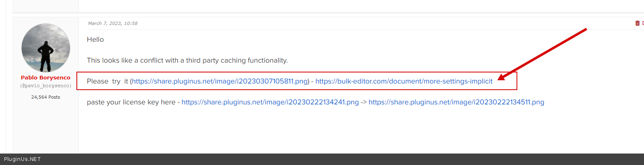Click the red trash delete icon
The image size is (644, 165).
pos(637,23)
